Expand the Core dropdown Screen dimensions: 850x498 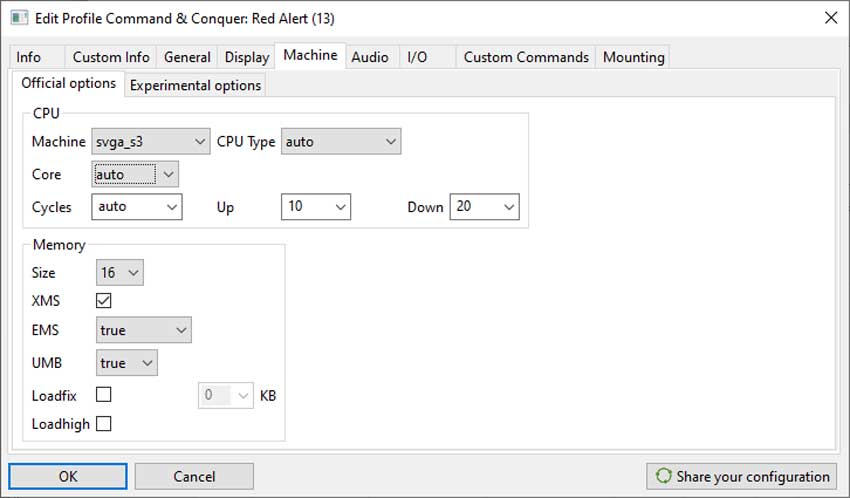(135, 174)
